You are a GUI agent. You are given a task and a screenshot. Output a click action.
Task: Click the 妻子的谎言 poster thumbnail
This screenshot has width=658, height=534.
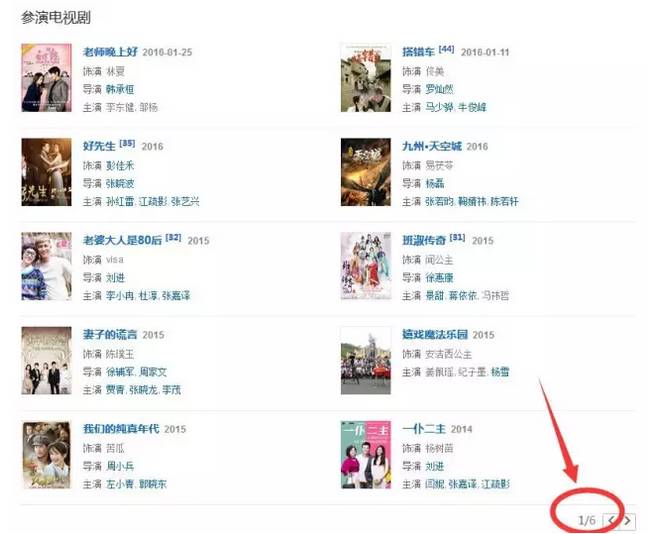pyautogui.click(x=47, y=361)
